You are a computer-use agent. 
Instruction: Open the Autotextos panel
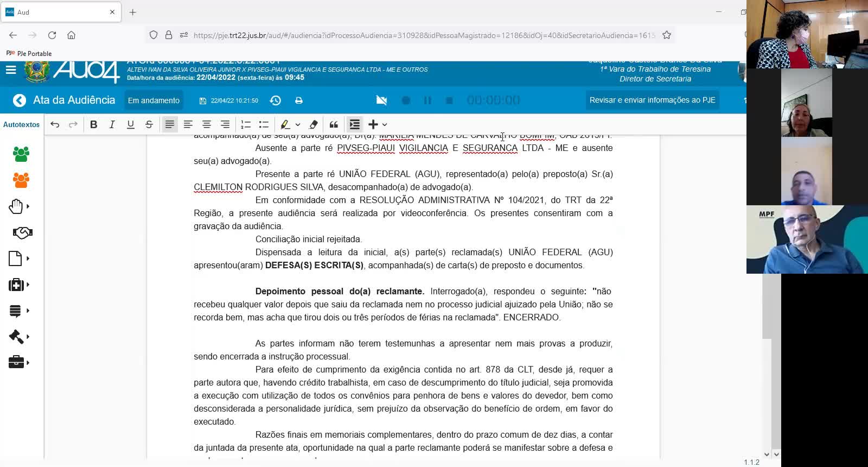(x=22, y=125)
